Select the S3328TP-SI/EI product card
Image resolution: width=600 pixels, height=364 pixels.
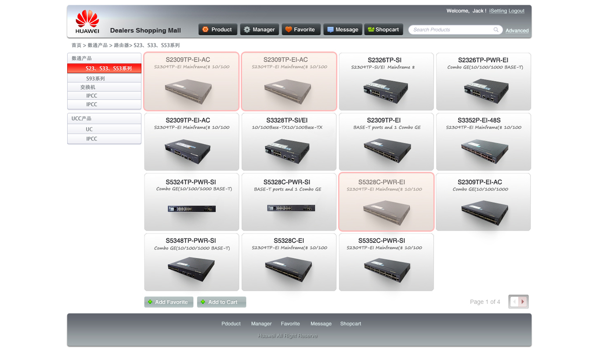click(x=289, y=142)
